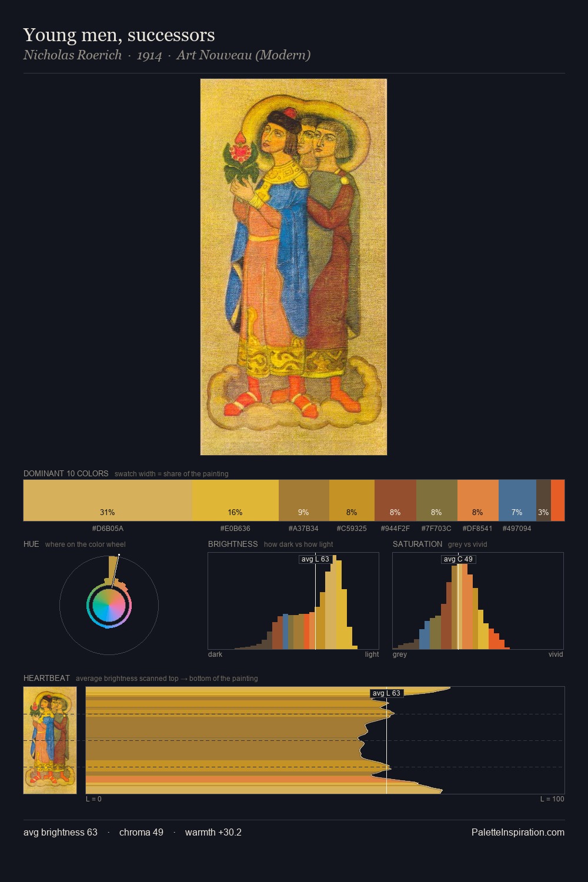Click hex code #E0B636 label
The height and width of the screenshot is (882, 588).
coord(235,529)
